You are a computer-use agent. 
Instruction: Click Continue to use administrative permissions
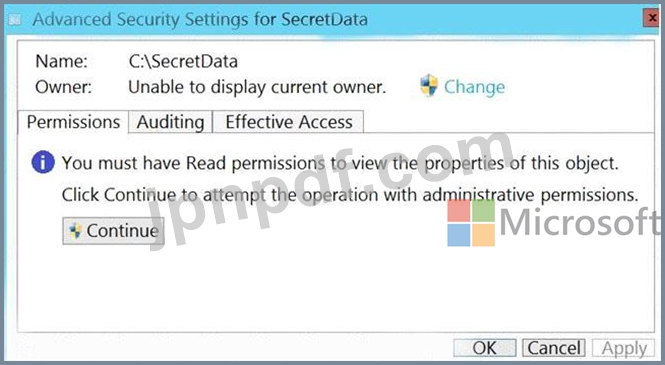point(113,231)
